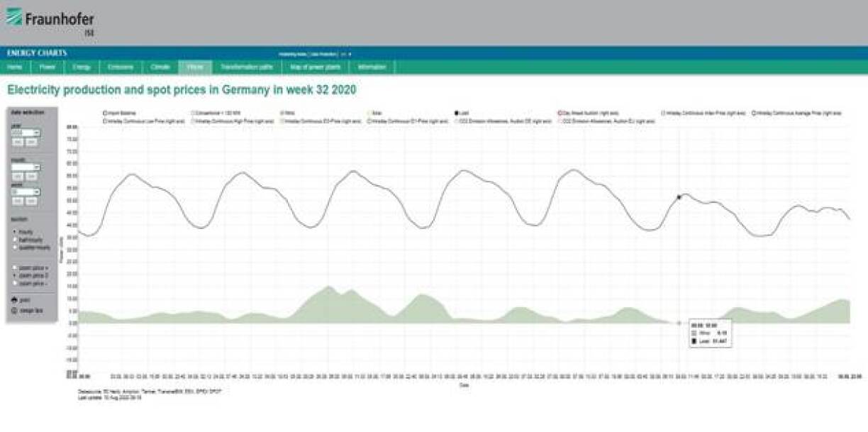Open the year dropdown in date selection
Image resolution: width=868 pixels, height=432 pixels.
pos(26,133)
